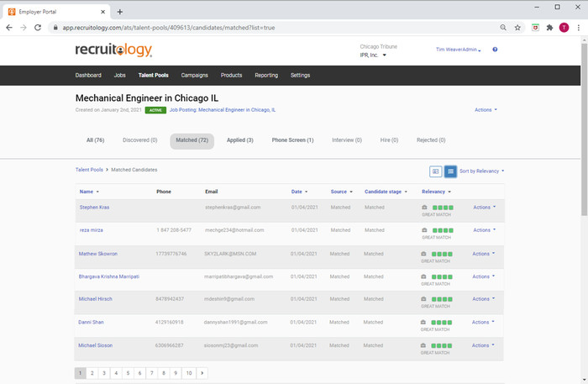
Task: Open Danni Shan candidate profile
Action: pos(91,323)
